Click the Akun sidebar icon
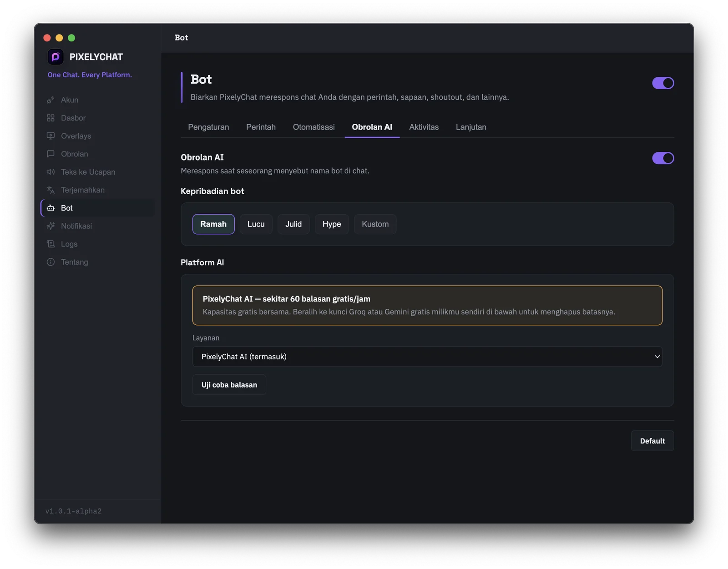This screenshot has width=728, height=569. point(51,100)
